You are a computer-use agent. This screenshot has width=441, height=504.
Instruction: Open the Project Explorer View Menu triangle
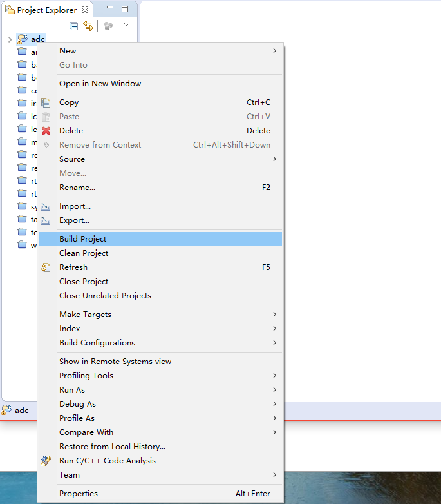point(127,24)
